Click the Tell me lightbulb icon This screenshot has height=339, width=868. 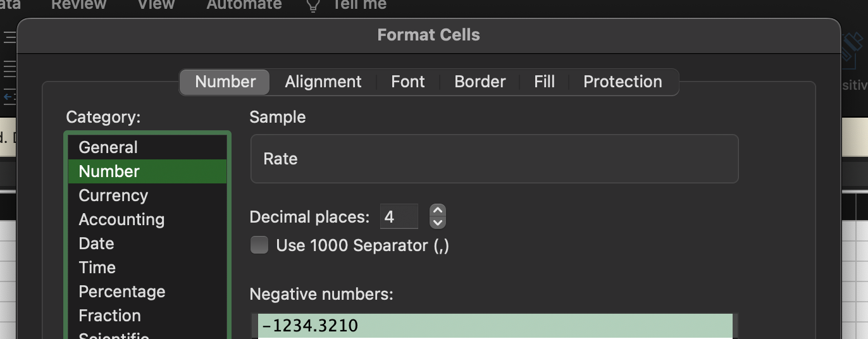click(313, 6)
